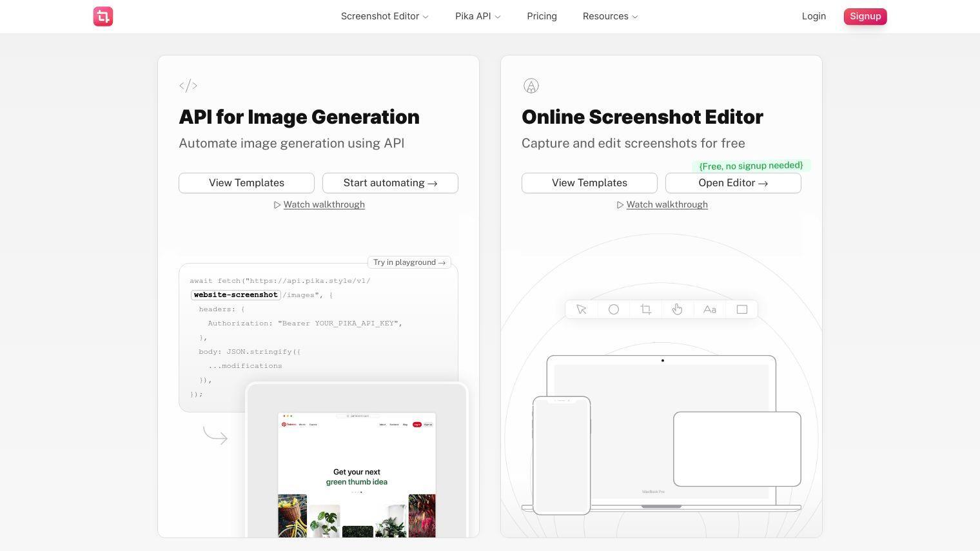Click the 'body: JSON.stringify({' code line
The width and height of the screenshot is (980, 551).
coord(250,352)
